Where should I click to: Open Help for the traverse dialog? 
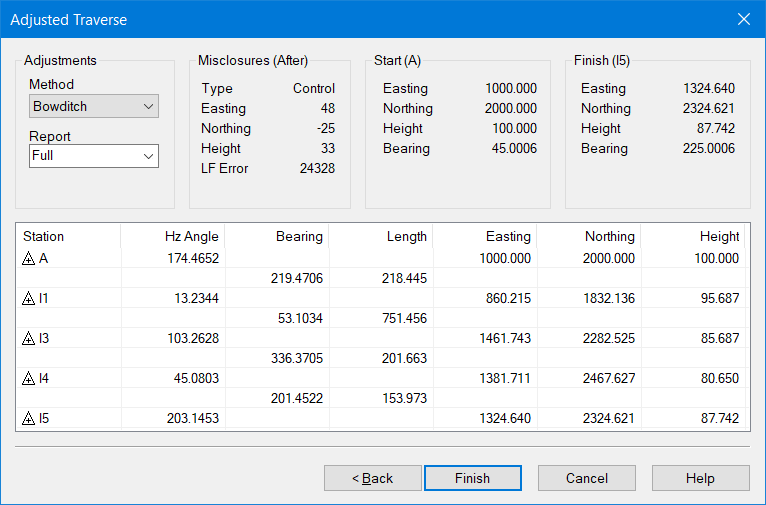click(701, 478)
